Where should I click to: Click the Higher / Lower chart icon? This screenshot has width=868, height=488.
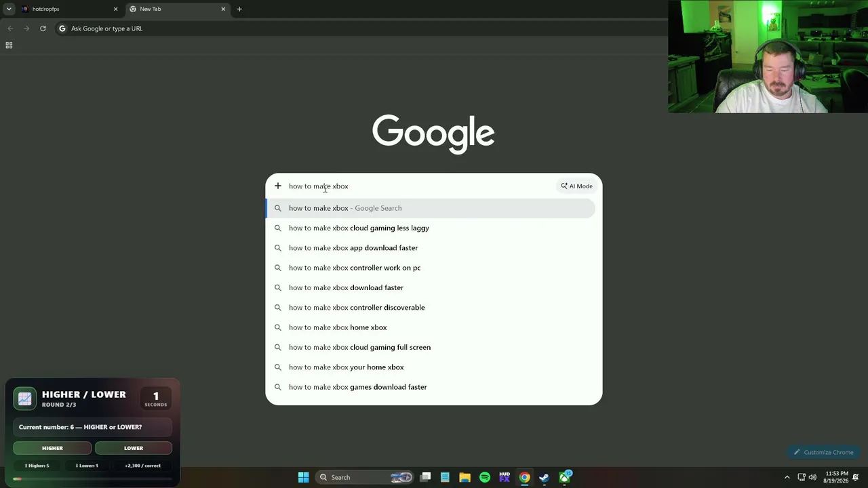point(25,399)
